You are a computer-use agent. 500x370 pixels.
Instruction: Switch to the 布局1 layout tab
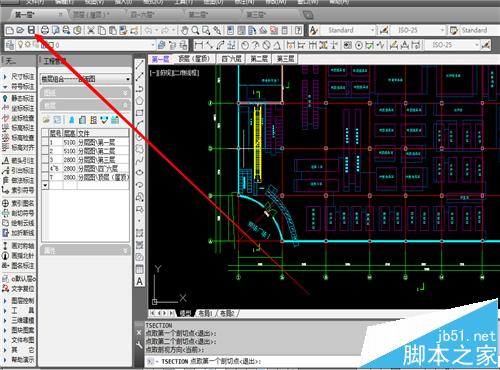205,313
